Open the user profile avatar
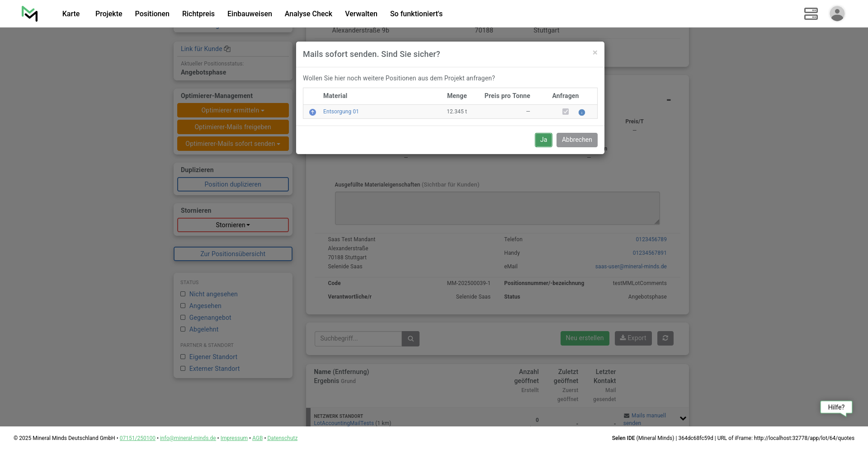Viewport: 868px width, 449px height. [837, 14]
